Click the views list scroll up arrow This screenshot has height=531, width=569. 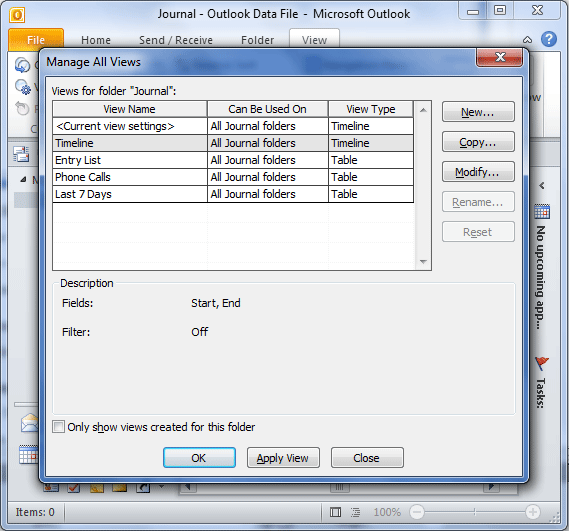[423, 110]
